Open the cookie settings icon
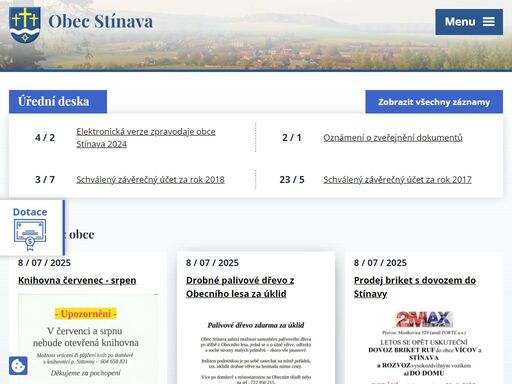The image size is (512, 384). click(x=18, y=366)
